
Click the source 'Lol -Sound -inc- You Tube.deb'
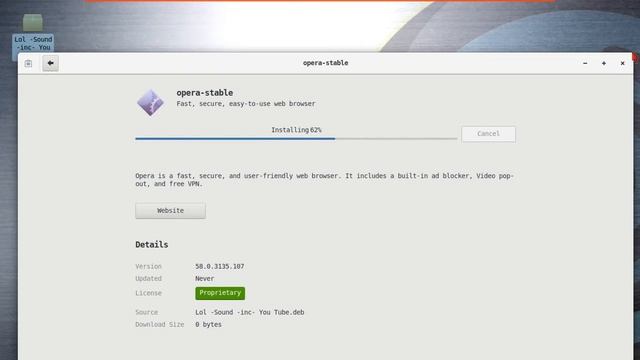tap(249, 312)
